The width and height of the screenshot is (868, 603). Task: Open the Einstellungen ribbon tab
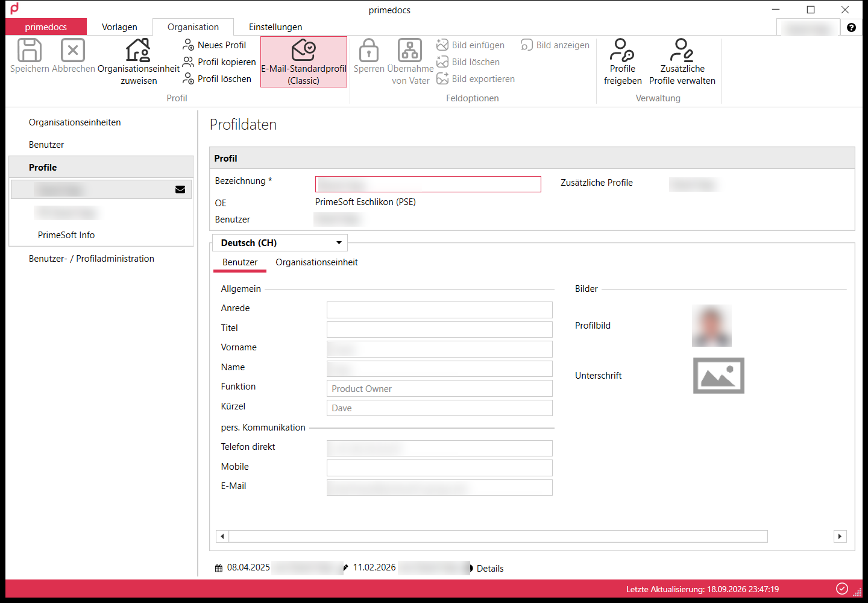coord(275,27)
